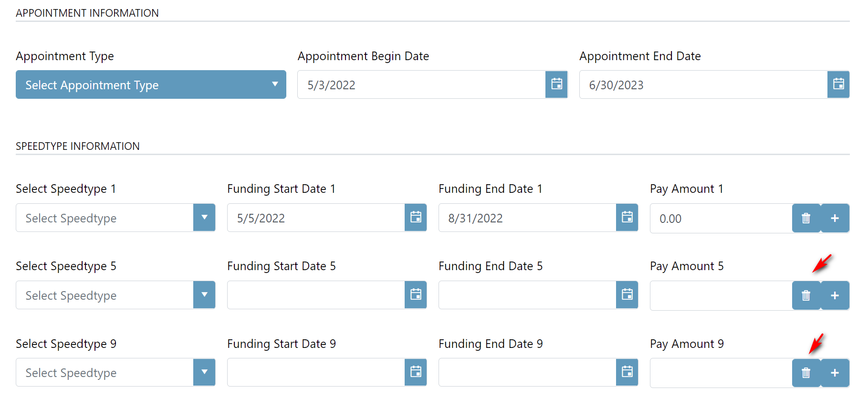Open calendar picker for Funding End Date 5
The height and width of the screenshot is (409, 868).
pos(627,295)
